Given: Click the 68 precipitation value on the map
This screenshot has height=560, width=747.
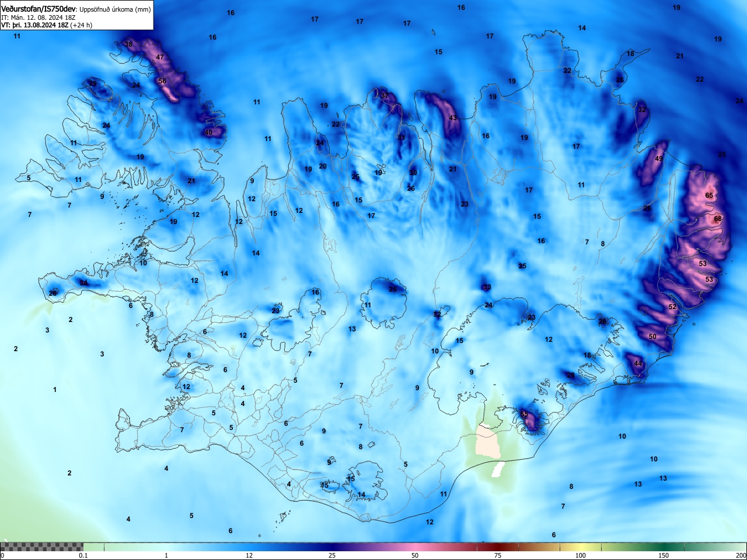Looking at the screenshot, I should click(718, 219).
